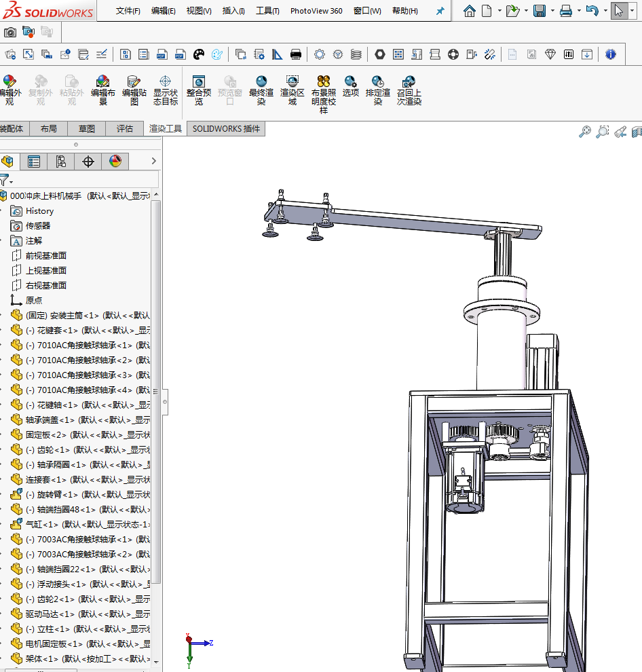Pin the menu bar with pushpin
The width and height of the screenshot is (642, 672).
[x=440, y=11]
